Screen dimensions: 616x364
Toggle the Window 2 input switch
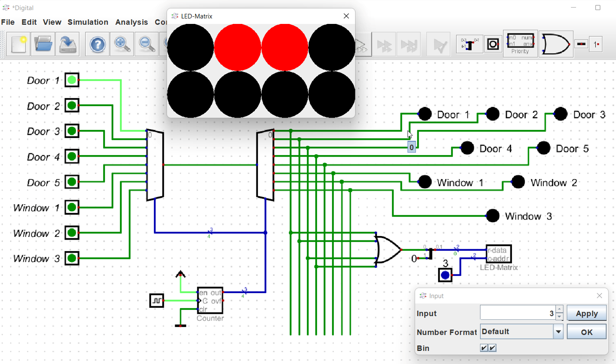(x=72, y=233)
